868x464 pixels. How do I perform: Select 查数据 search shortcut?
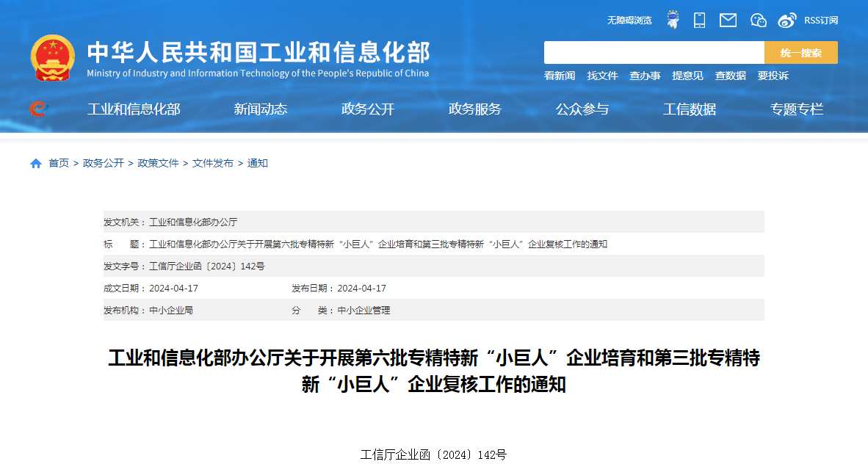coord(730,76)
